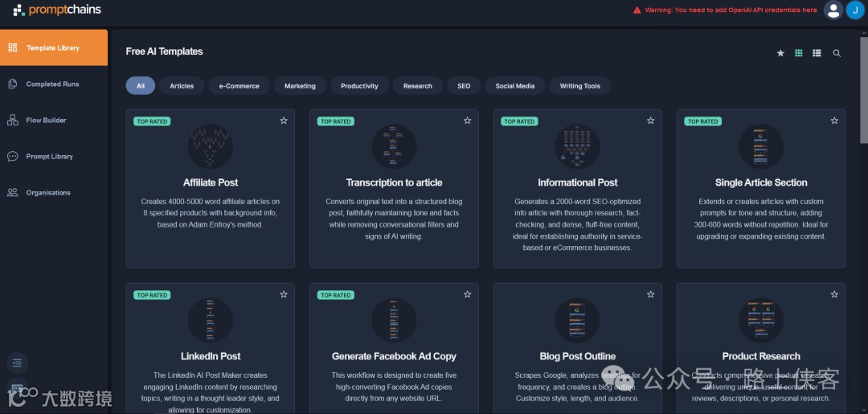Image resolution: width=868 pixels, height=414 pixels.
Task: Click TOP RATED badge on Informational Post
Action: tap(519, 121)
